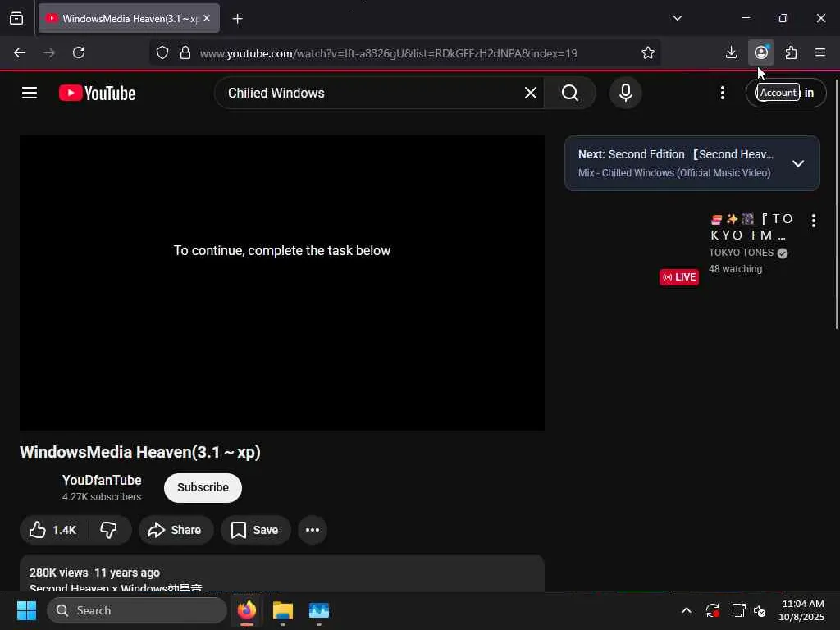Open YouTube settings three-dot menu
The width and height of the screenshot is (840, 630).
pos(722,93)
